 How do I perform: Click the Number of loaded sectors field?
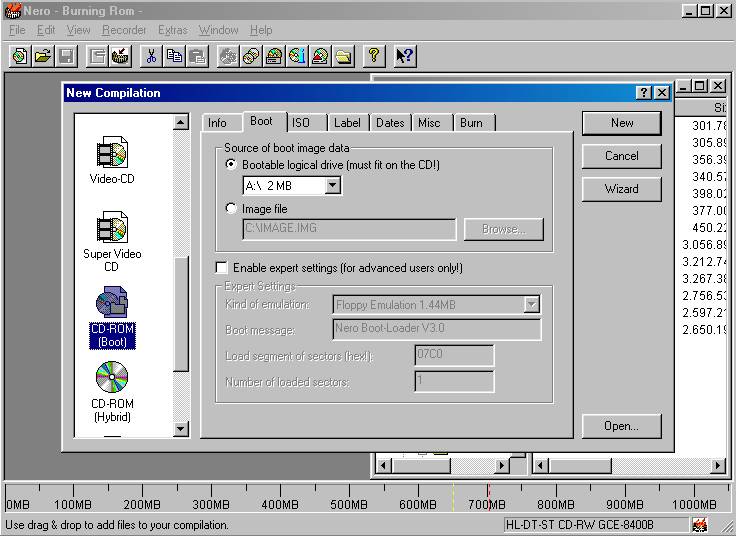(x=454, y=381)
